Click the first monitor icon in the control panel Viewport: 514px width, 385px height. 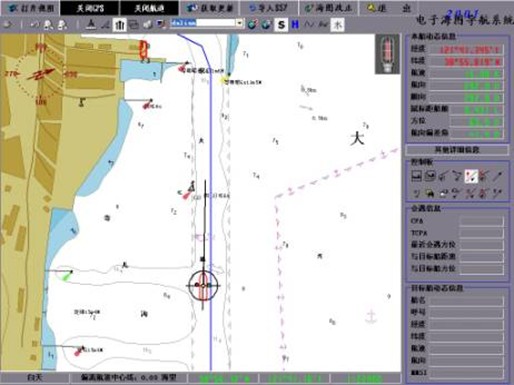417,176
